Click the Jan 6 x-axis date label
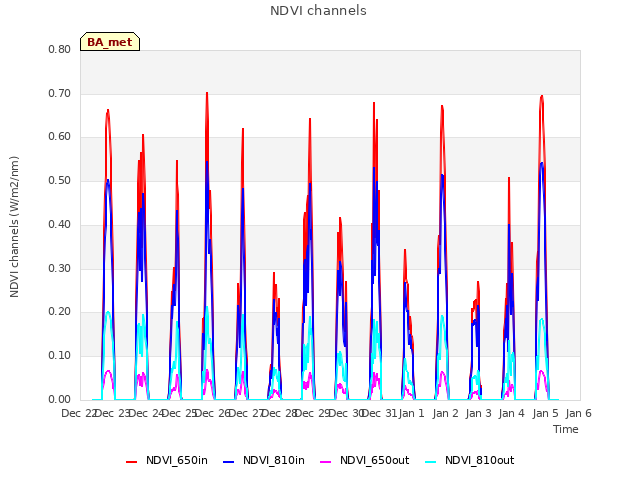 tap(578, 413)
